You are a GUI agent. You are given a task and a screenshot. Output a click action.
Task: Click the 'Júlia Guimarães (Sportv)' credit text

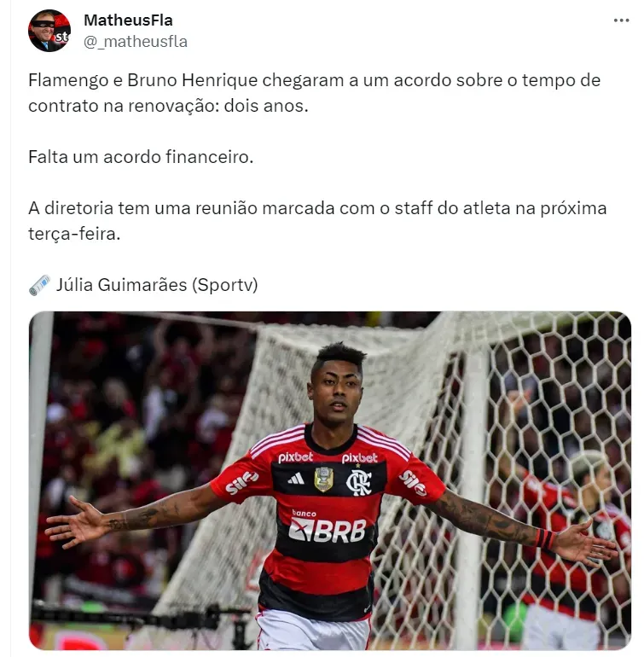157,285
